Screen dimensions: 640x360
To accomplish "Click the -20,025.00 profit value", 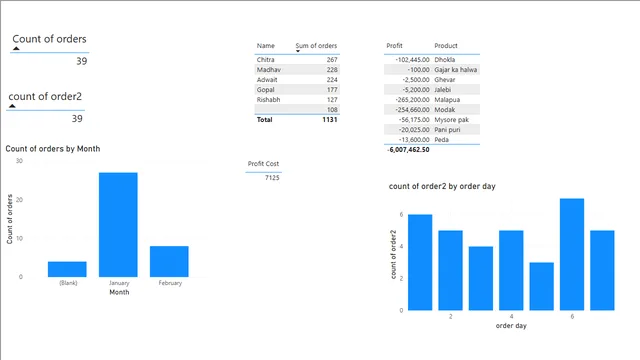I will pos(414,130).
